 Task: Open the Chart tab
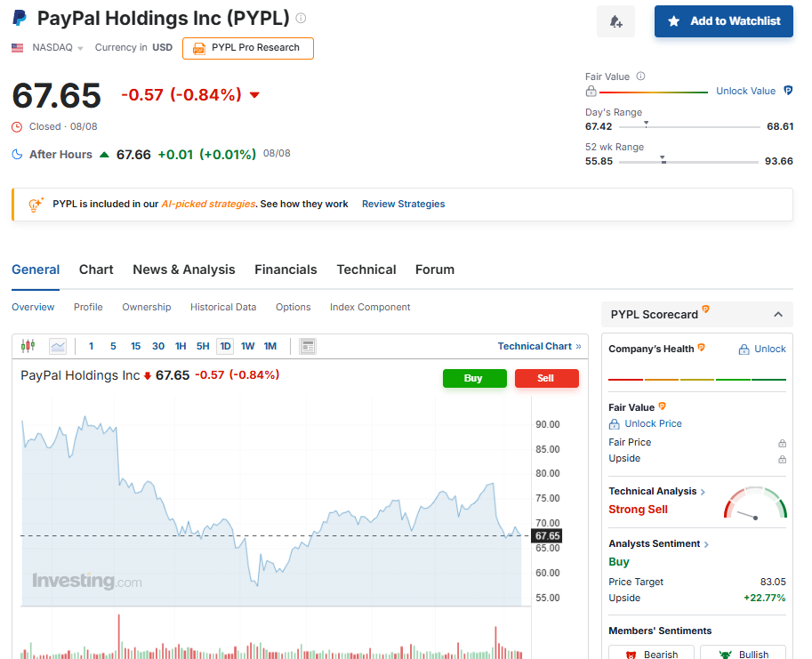pos(96,269)
